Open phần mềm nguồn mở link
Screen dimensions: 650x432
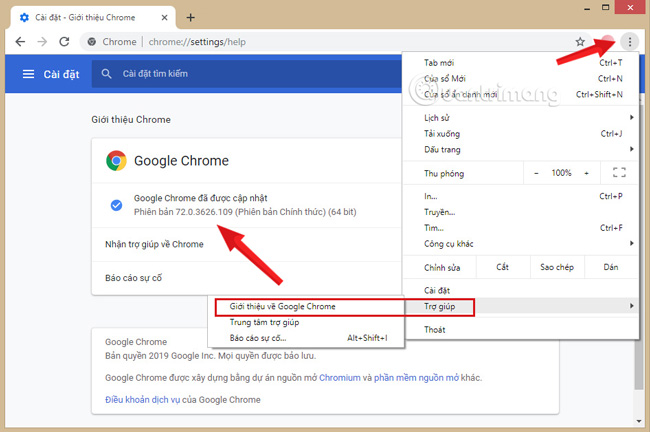pos(416,378)
